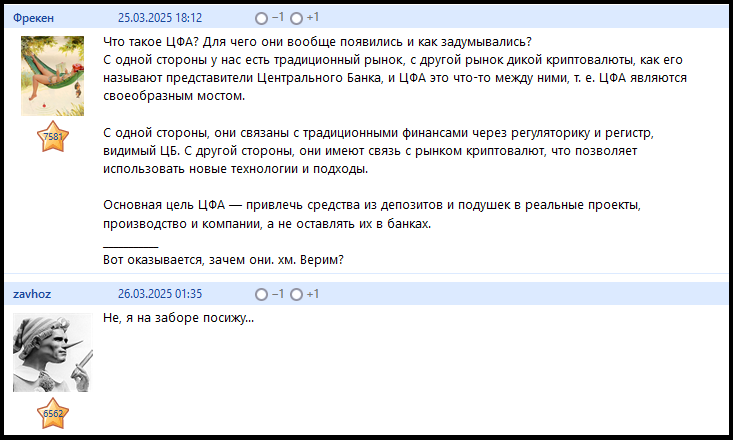Open user profile link zavhoz
733x441 pixels.
32,294
